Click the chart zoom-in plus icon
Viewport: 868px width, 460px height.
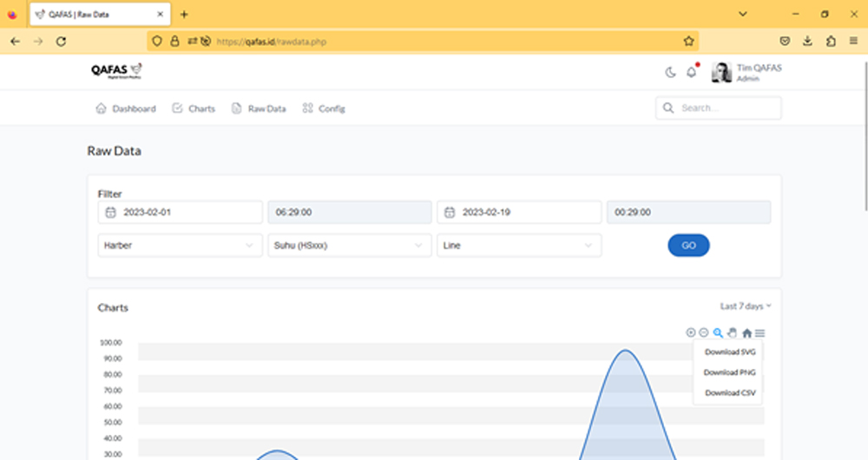(691, 332)
